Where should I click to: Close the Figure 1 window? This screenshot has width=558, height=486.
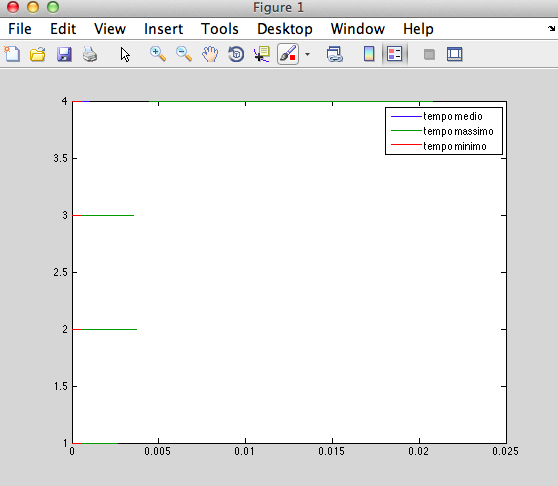(13, 7)
